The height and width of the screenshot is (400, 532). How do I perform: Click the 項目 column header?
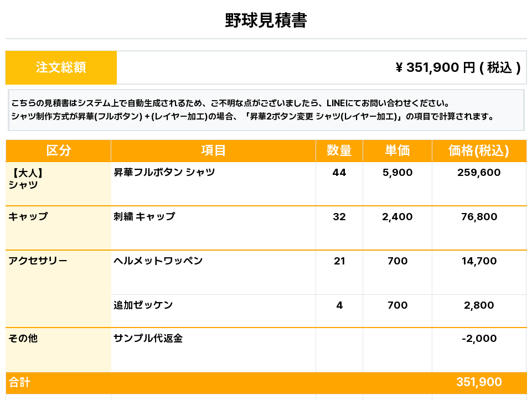[x=214, y=150]
